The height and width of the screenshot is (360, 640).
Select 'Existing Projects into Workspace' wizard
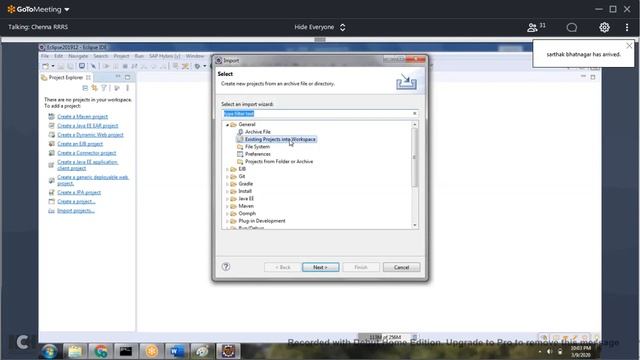280,139
